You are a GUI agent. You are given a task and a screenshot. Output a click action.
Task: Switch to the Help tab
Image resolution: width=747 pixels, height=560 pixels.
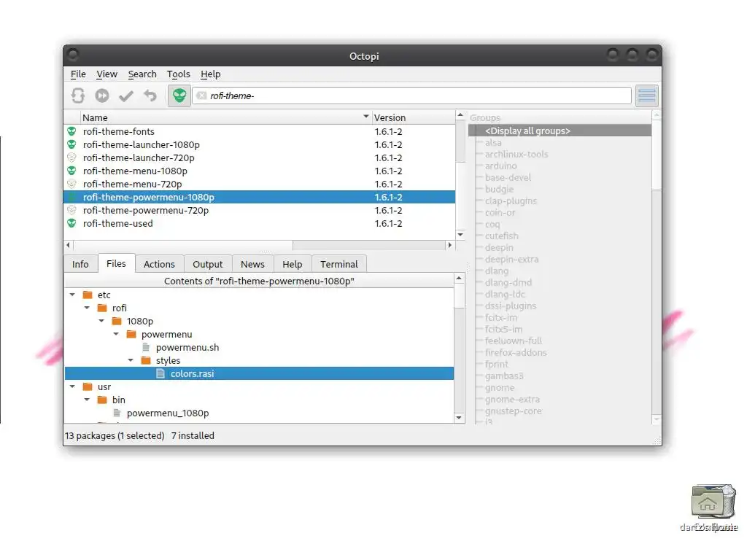[292, 264]
